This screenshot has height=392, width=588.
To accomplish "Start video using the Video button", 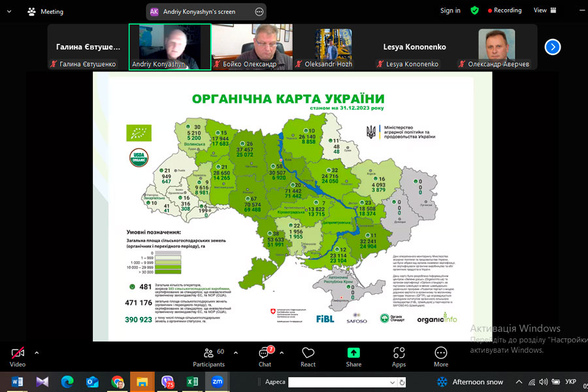I will pyautogui.click(x=17, y=357).
